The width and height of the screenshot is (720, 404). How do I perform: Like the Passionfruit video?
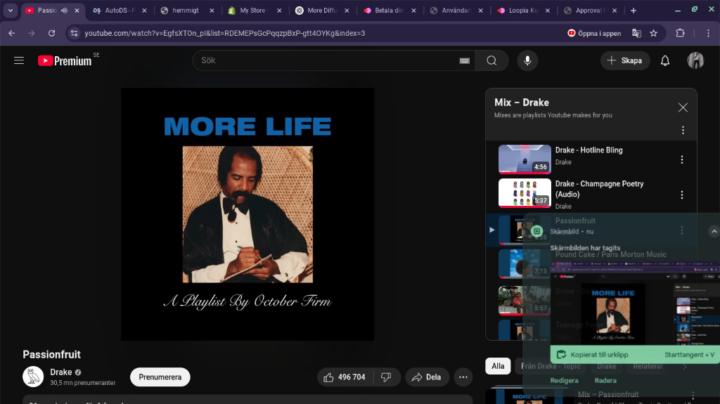(345, 377)
